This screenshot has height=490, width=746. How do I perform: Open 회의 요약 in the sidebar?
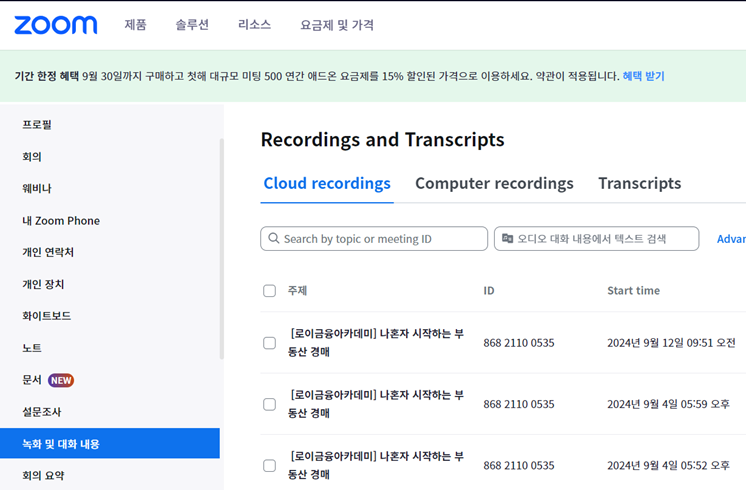pos(43,475)
